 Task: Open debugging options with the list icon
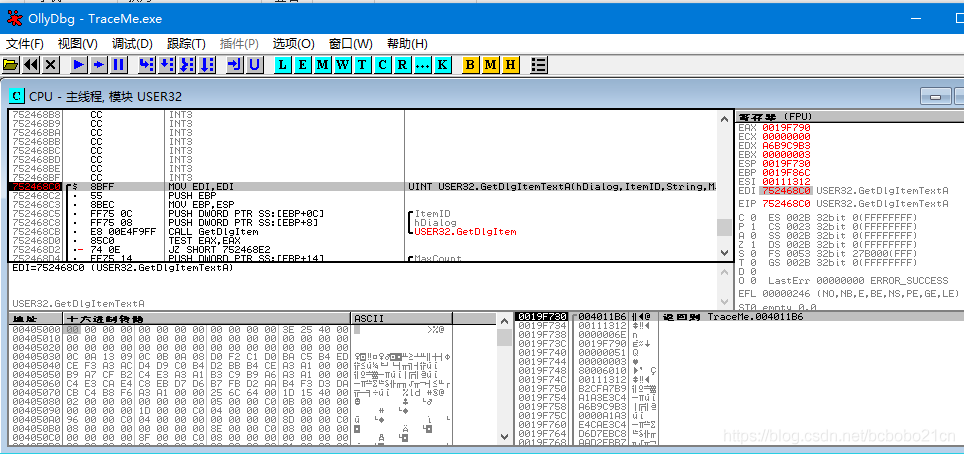539,65
